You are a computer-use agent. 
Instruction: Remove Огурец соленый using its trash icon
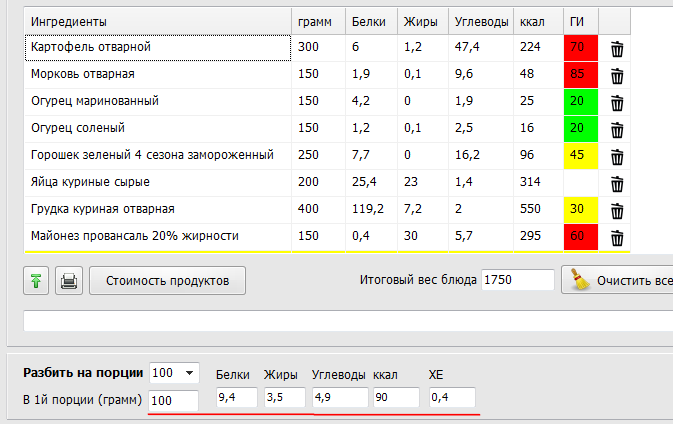tap(617, 130)
